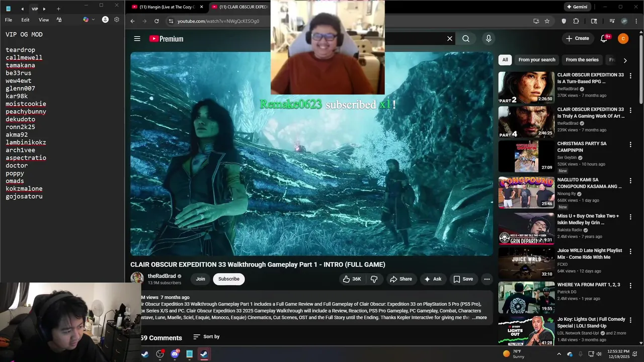This screenshot has height=362, width=644.
Task: Select the All filter chip
Action: [x=505, y=60]
